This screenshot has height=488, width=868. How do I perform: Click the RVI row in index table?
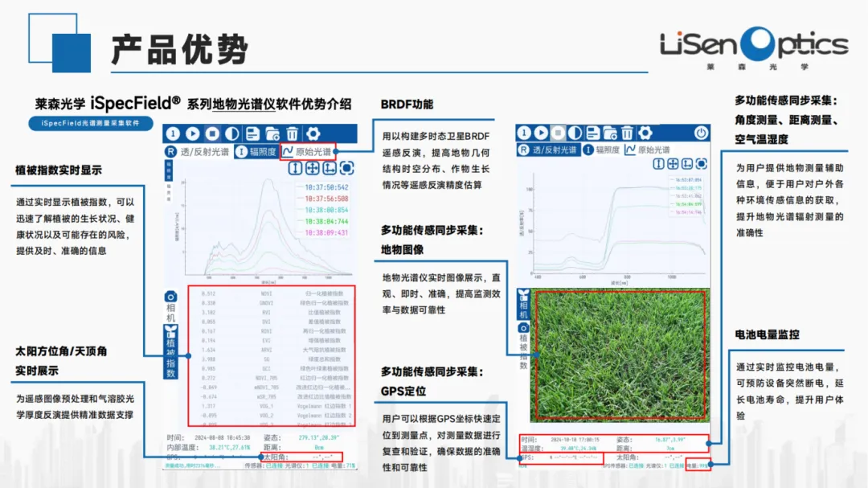(x=272, y=313)
